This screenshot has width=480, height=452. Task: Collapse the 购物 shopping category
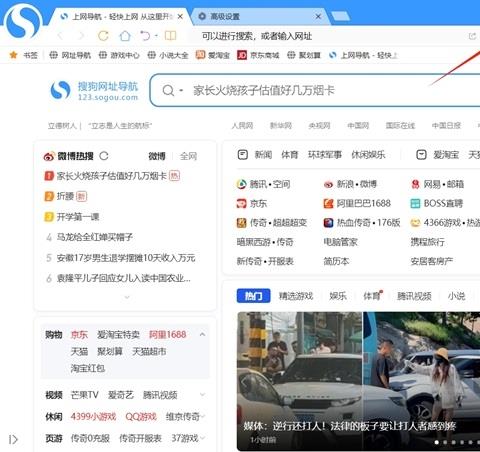[202, 334]
